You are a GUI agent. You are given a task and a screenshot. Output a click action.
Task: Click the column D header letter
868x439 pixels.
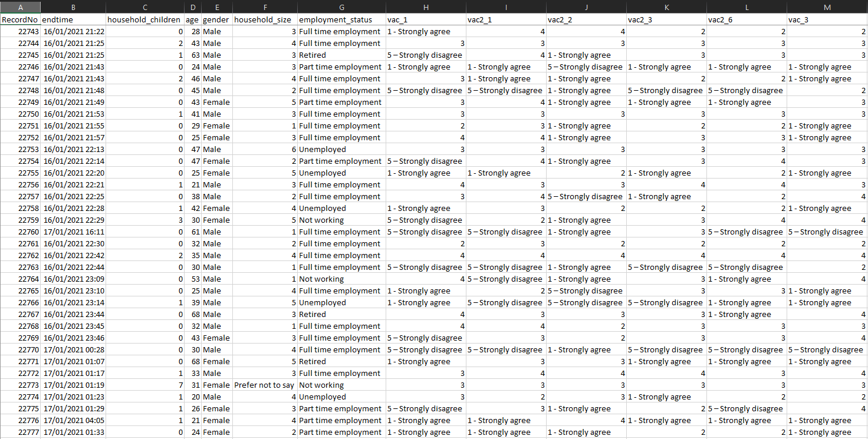pos(192,7)
